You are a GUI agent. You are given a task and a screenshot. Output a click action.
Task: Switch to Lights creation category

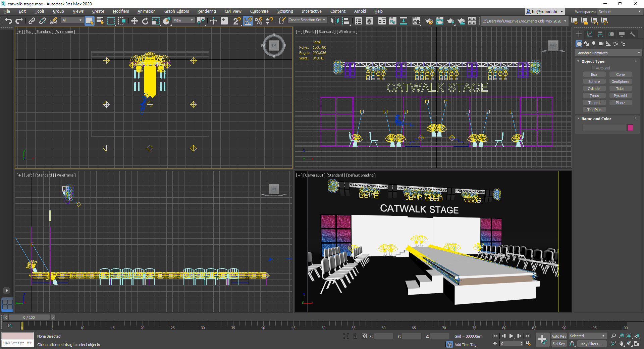tap(594, 44)
